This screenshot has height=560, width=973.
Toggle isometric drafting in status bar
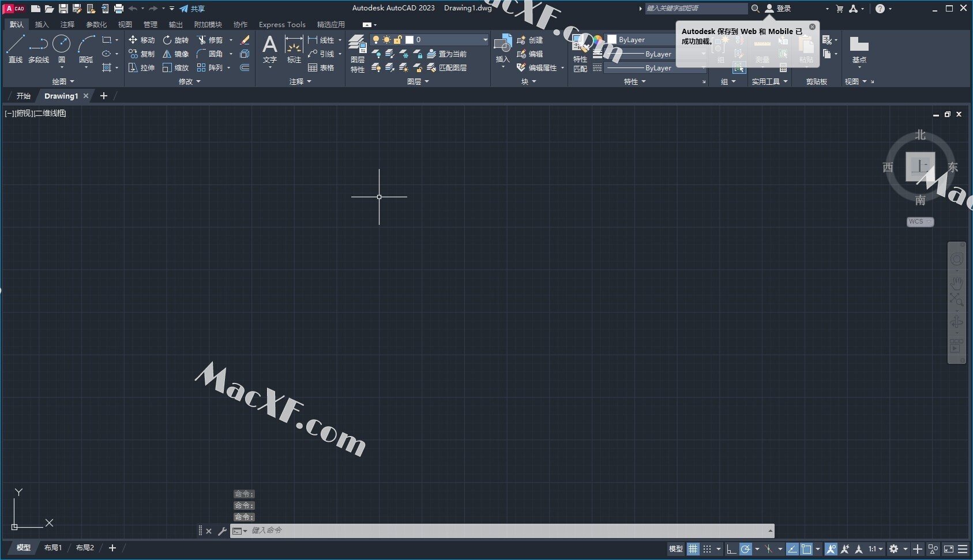point(768,549)
